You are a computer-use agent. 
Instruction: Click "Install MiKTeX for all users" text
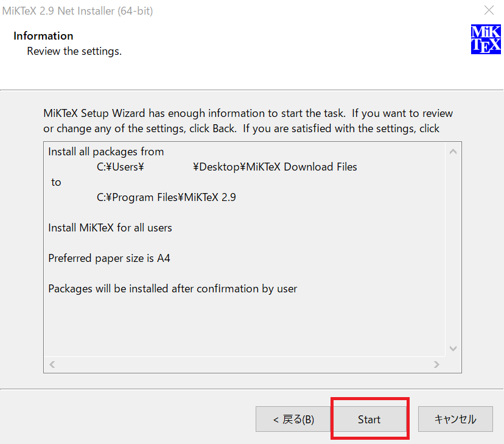coord(110,228)
